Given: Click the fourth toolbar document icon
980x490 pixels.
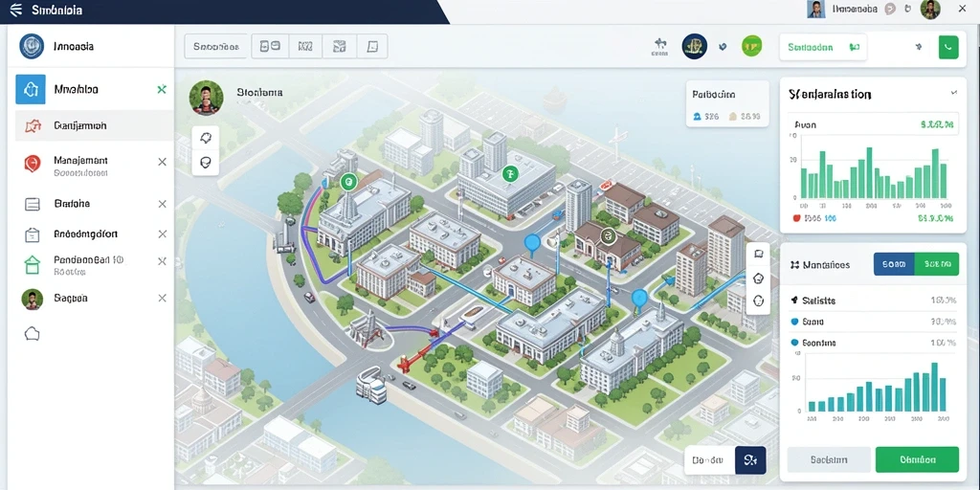Looking at the screenshot, I should click(372, 46).
